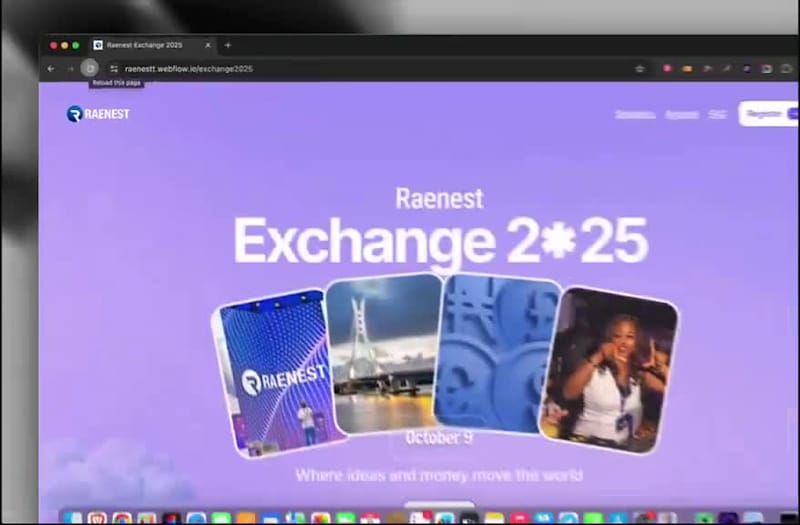800x525 pixels.
Task: Open the Raenest stage photo card
Action: pos(278,373)
